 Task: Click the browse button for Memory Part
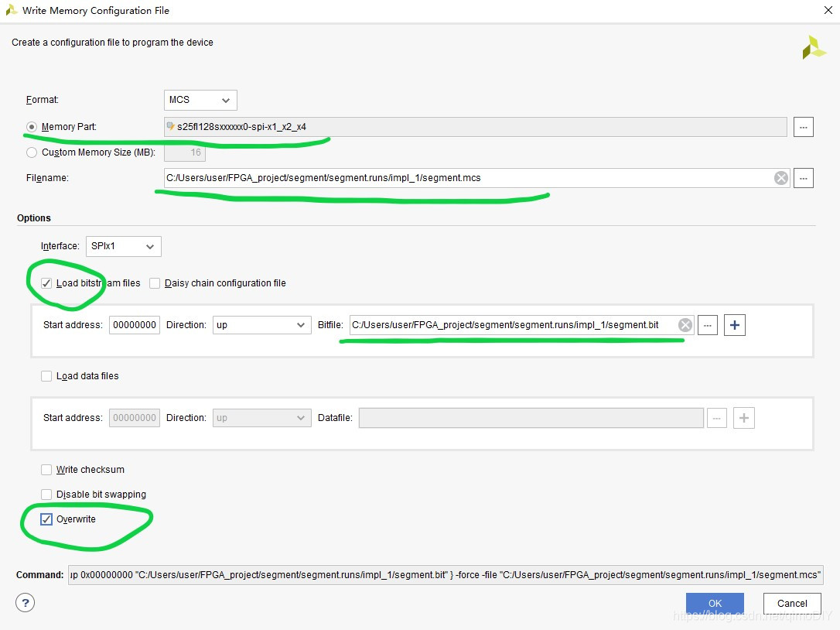coord(803,127)
